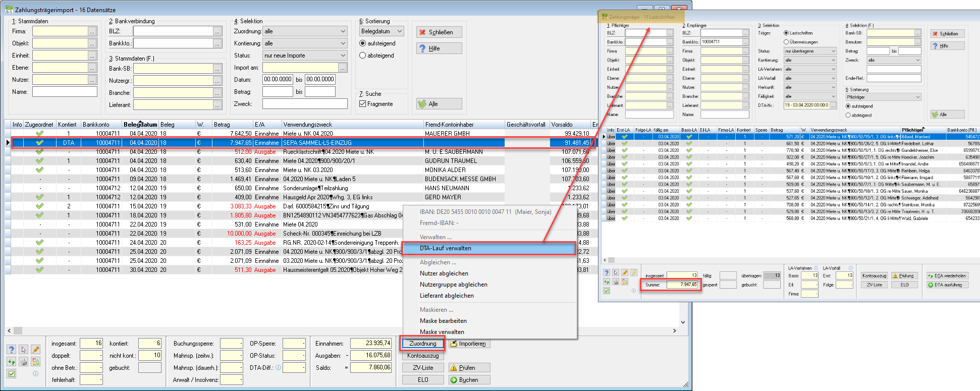Click the info icon beside DTA-Diff.

[278, 368]
